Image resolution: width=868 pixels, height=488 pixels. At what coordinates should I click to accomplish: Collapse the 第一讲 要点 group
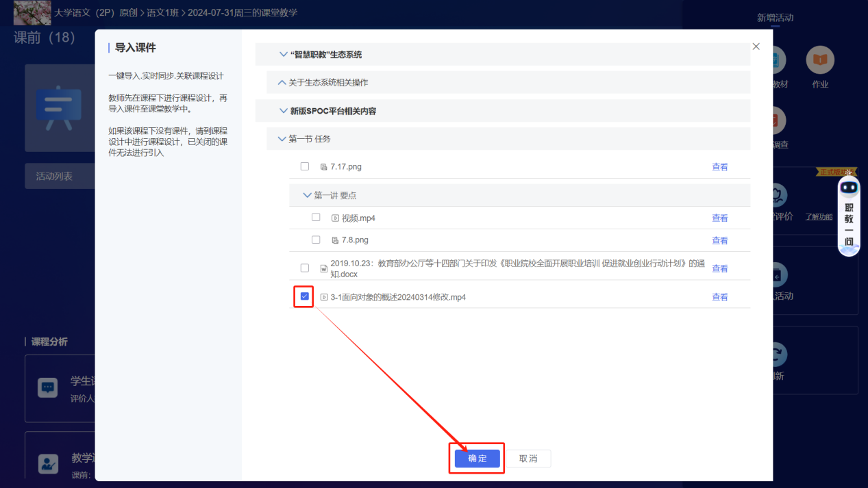[307, 196]
